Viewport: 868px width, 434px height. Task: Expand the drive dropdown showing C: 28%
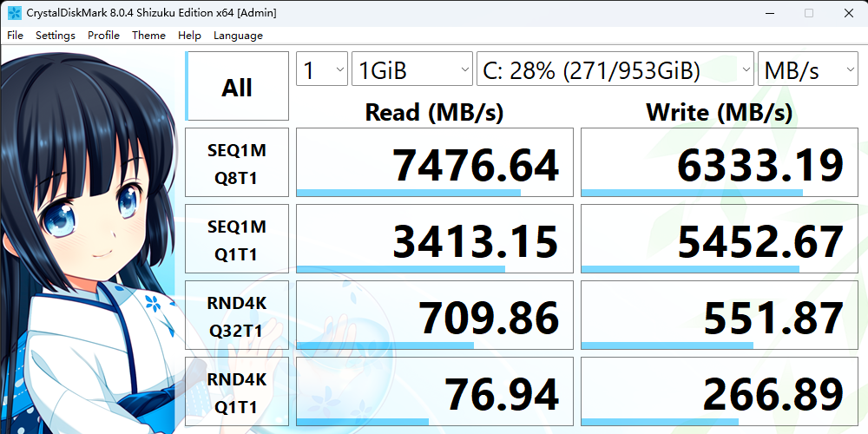pyautogui.click(x=615, y=69)
